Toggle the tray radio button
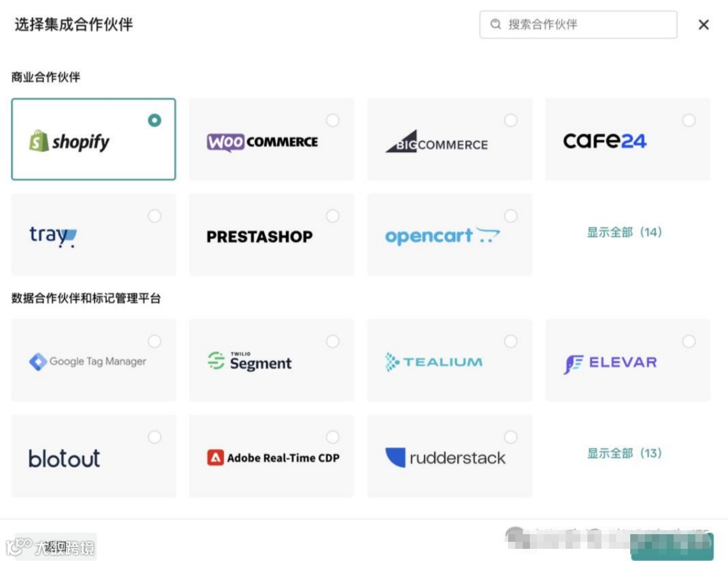 [155, 216]
